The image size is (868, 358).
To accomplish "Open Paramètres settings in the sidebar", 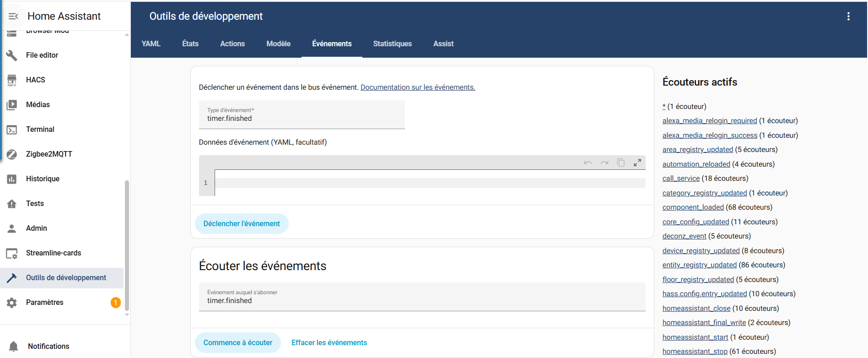I will [x=45, y=302].
